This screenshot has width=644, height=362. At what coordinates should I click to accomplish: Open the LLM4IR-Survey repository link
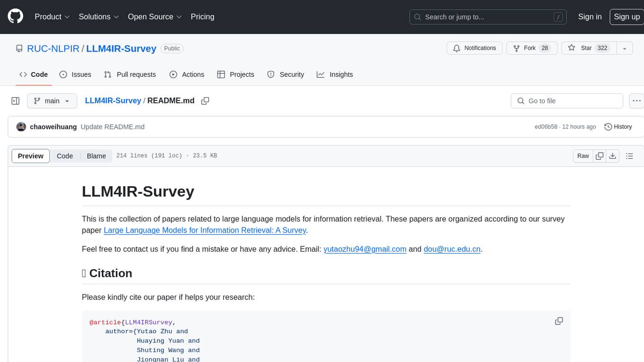(x=121, y=48)
